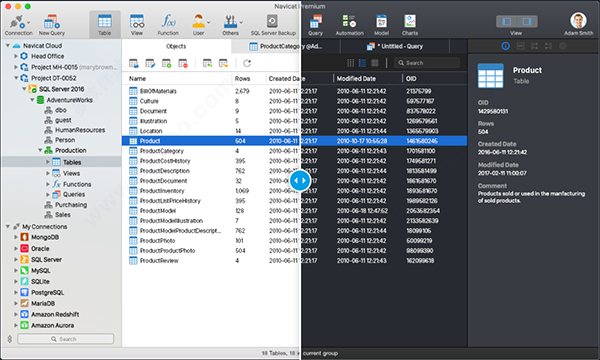
Task: Select the Oracle connection
Action: (40, 249)
